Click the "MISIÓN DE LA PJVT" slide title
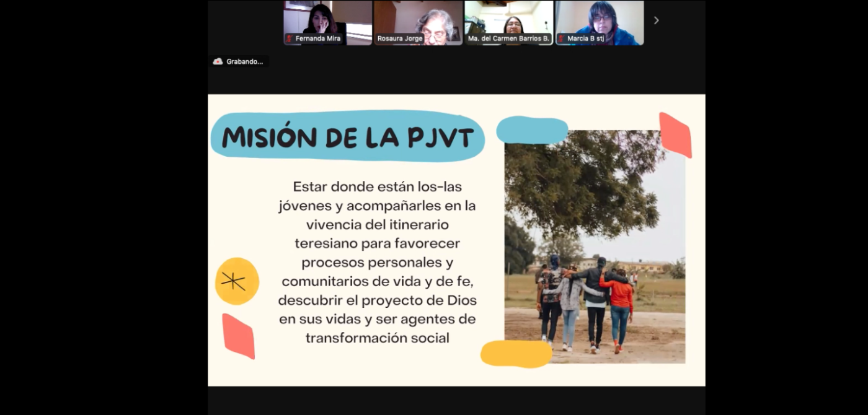This screenshot has height=415, width=868. [348, 137]
